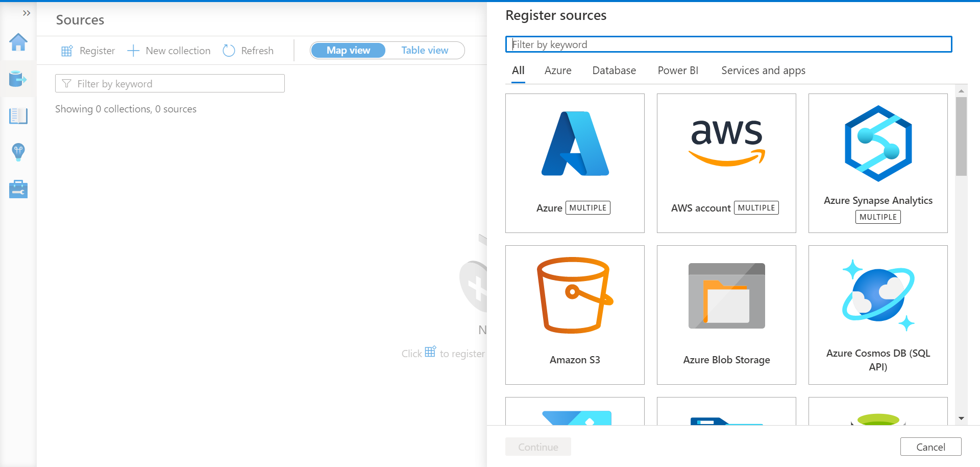Click the Cancel button
980x467 pixels.
pos(930,447)
